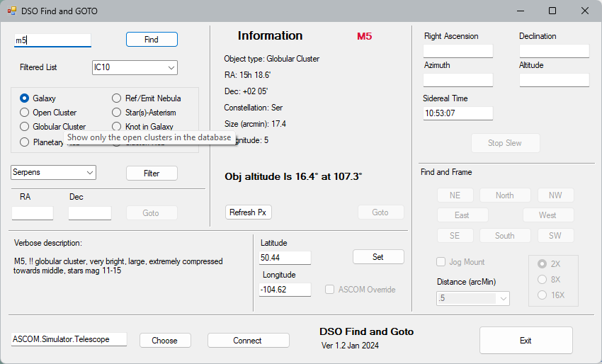Click the red M5 object label
Image resolution: width=602 pixels, height=364 pixels.
(x=364, y=37)
